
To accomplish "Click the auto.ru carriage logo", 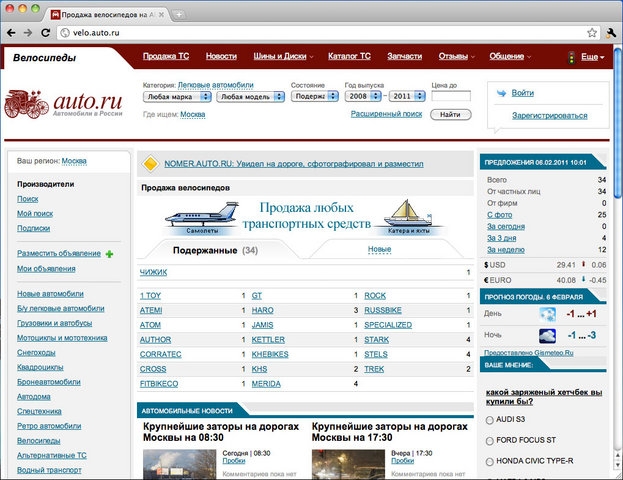I will [x=63, y=103].
